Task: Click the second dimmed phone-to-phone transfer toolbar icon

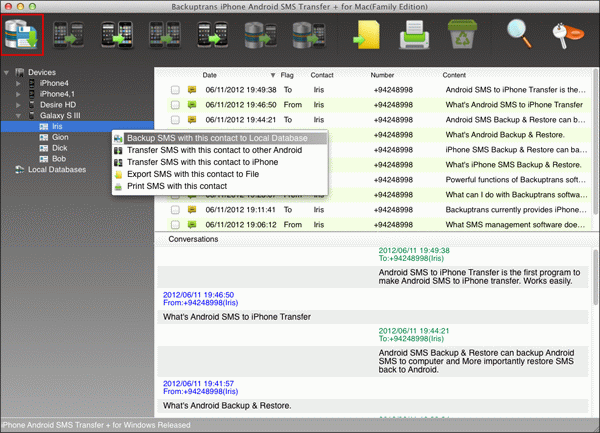Action: (165, 35)
